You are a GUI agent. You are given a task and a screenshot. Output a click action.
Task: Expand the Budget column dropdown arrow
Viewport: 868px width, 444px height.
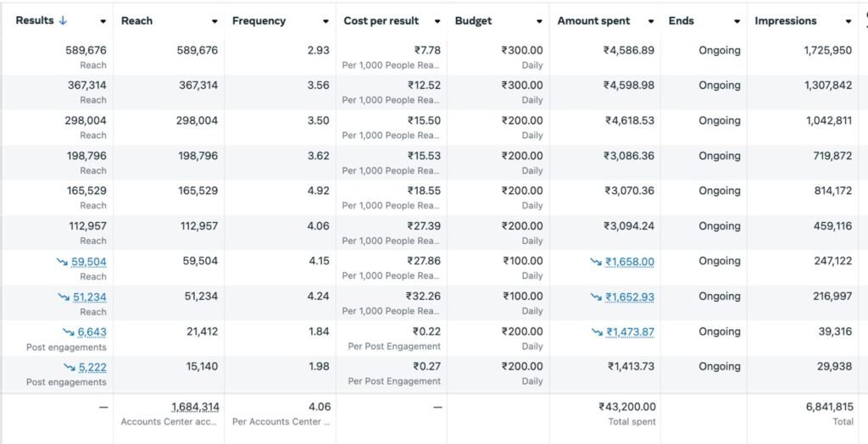click(540, 21)
